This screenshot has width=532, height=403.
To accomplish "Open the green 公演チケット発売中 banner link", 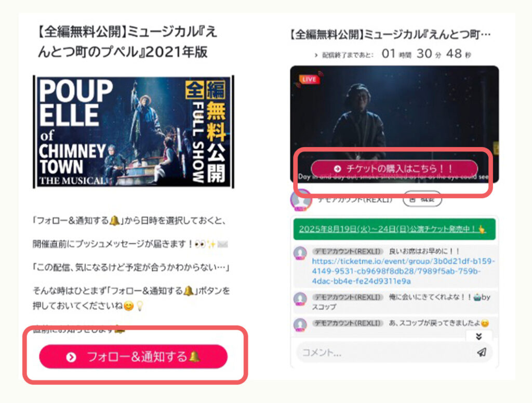I will click(x=394, y=229).
